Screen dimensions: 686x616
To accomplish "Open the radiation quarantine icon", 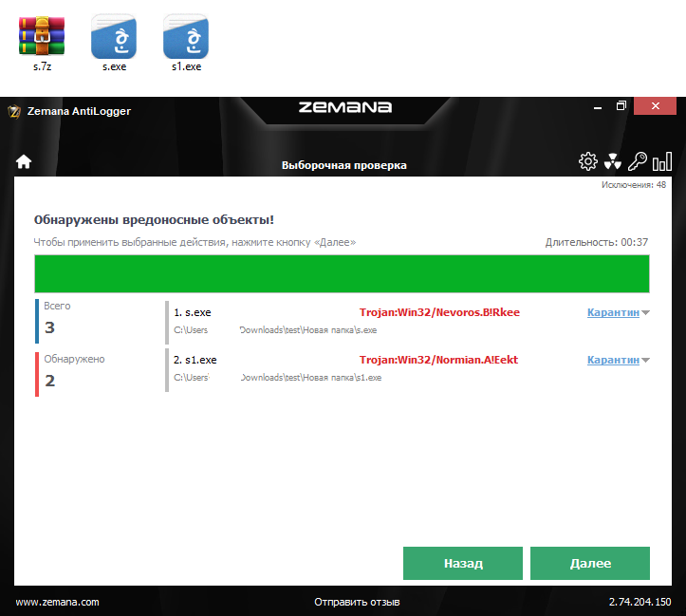I will (613, 161).
